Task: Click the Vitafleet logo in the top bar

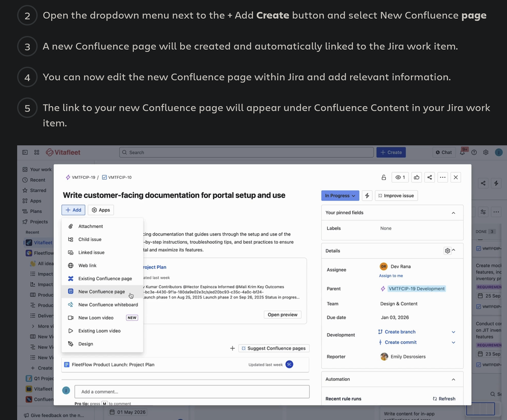Action: [x=63, y=152]
